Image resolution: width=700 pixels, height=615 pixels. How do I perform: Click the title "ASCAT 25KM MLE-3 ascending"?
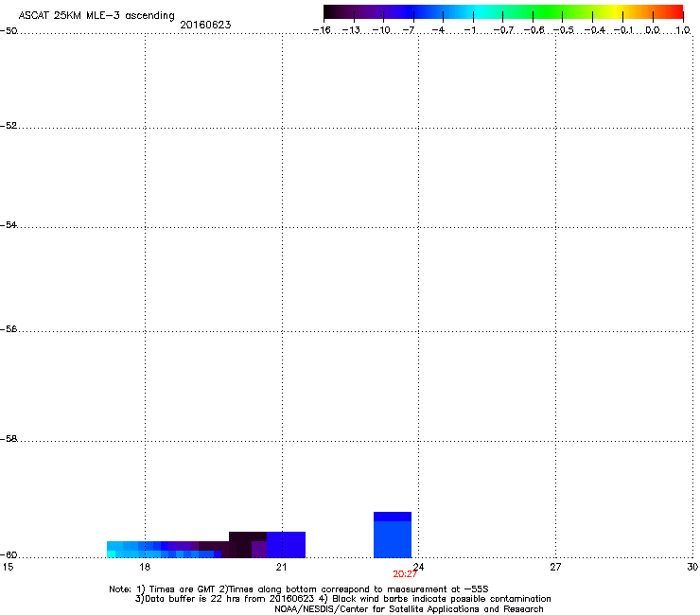tap(96, 16)
